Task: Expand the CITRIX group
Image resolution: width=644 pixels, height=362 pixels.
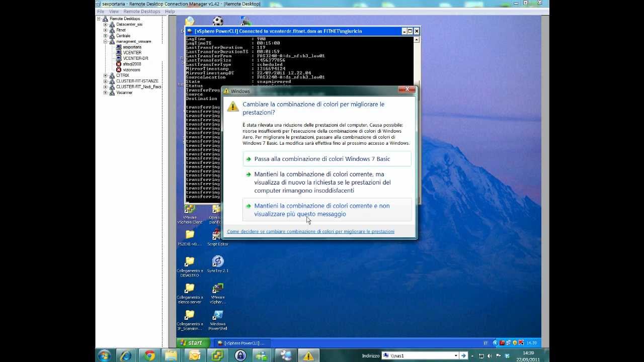Action: (106, 75)
